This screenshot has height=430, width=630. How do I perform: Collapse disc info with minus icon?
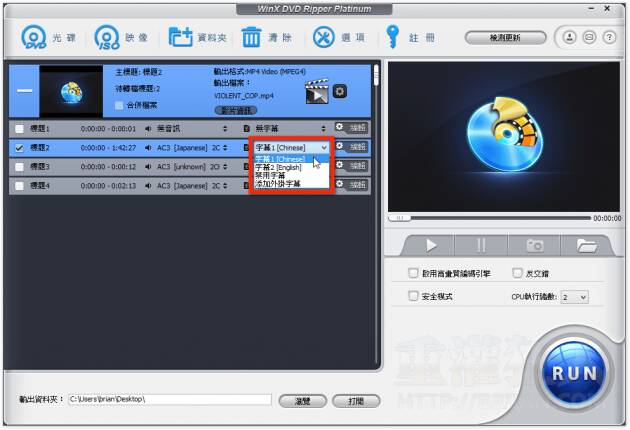coord(24,91)
